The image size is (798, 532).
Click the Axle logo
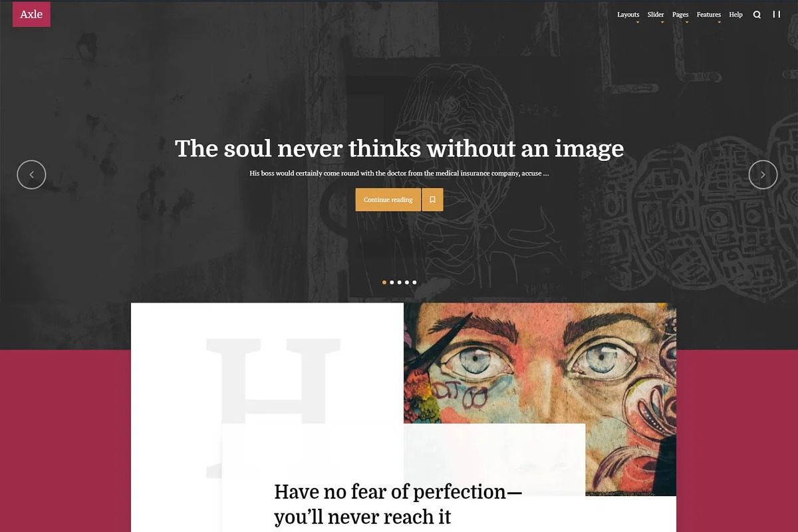(31, 15)
